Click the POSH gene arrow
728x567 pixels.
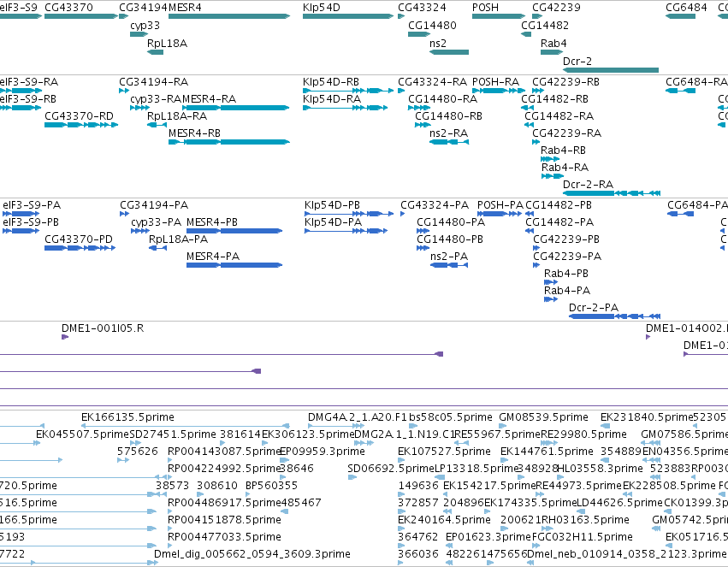[x=499, y=16]
